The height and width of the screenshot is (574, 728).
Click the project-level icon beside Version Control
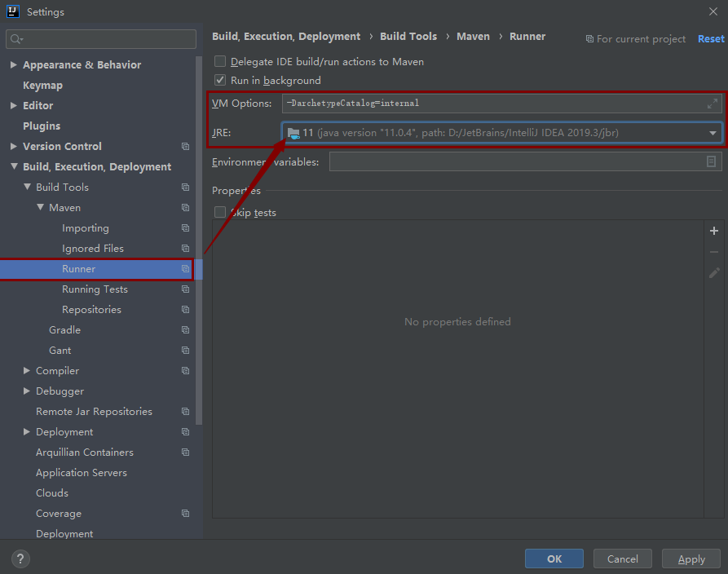(185, 146)
